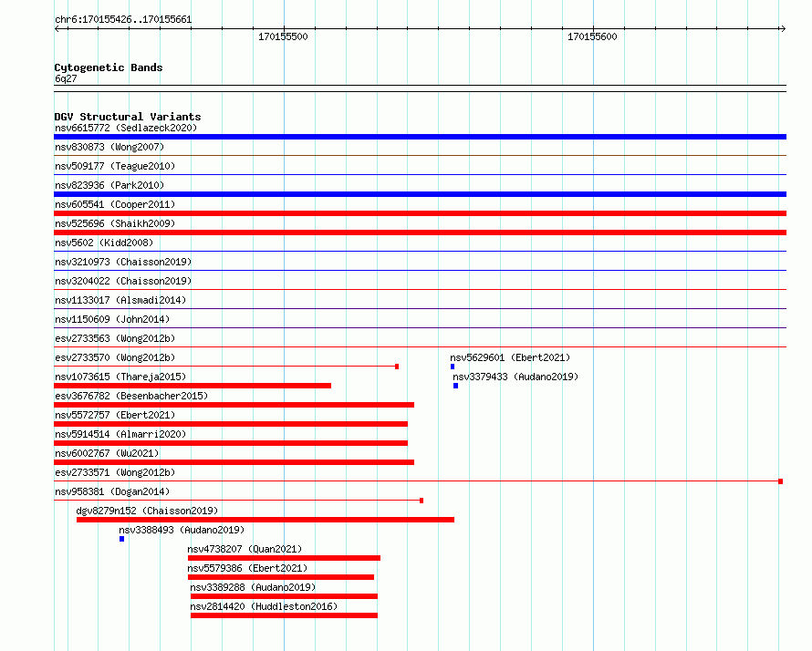Image resolution: width=812 pixels, height=651 pixels.
Task: Click nsv3388493 (Audano2019) label
Action: [x=182, y=530]
